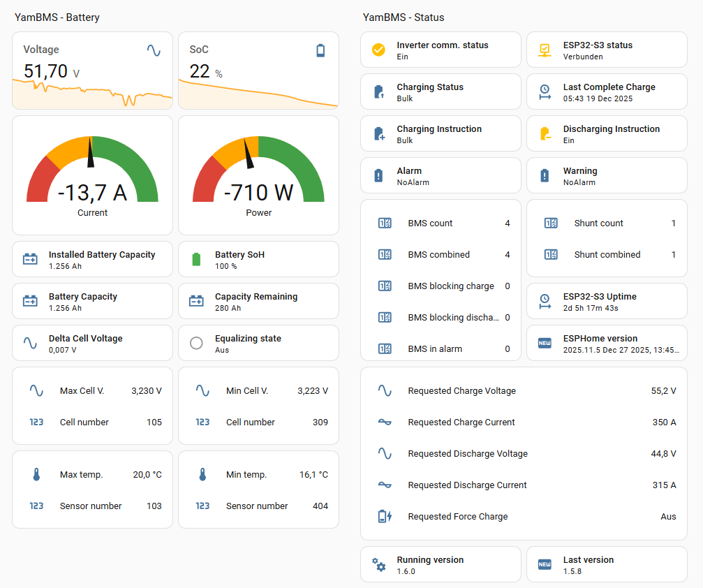The image size is (703, 588).
Task: Open the Charging Status entity
Action: [x=441, y=92]
